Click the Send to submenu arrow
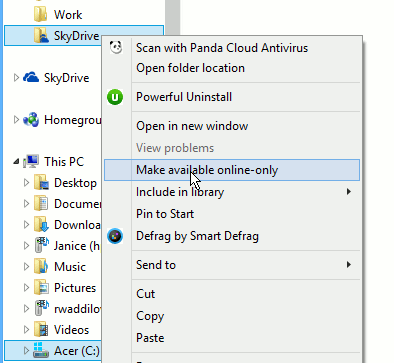394x363 pixels. tap(349, 265)
